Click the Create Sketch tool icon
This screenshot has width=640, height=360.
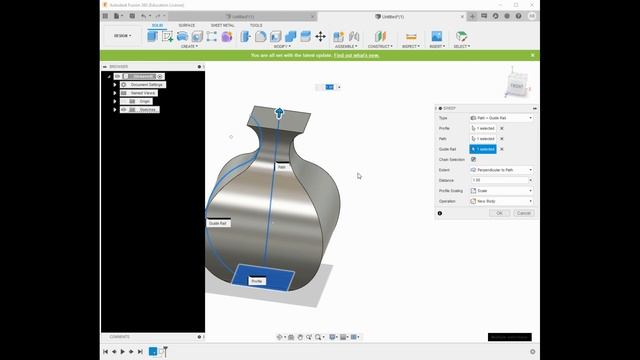167,36
